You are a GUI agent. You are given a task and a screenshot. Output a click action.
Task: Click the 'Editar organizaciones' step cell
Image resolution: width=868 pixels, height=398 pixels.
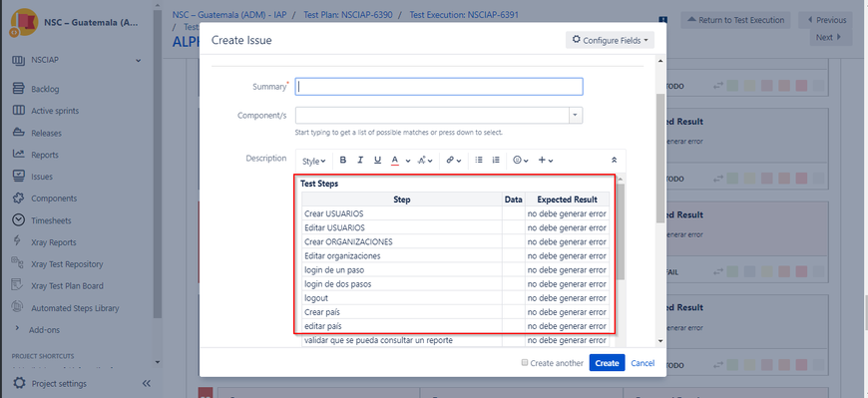[402, 255]
